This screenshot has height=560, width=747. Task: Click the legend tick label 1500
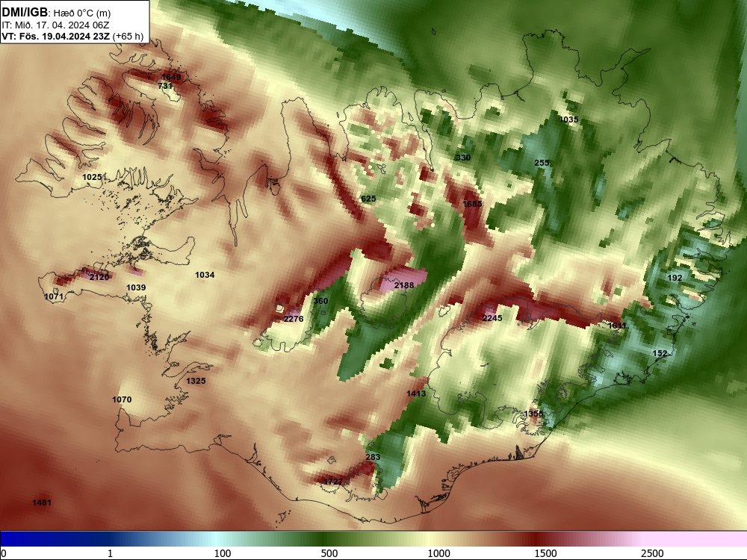(545, 553)
